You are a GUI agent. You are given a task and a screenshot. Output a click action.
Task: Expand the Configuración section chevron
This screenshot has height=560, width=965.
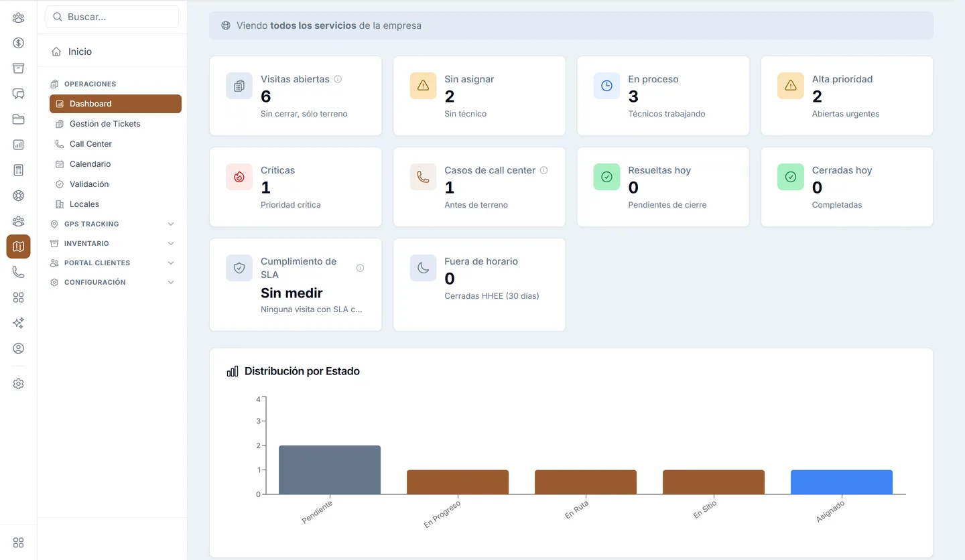pyautogui.click(x=171, y=283)
